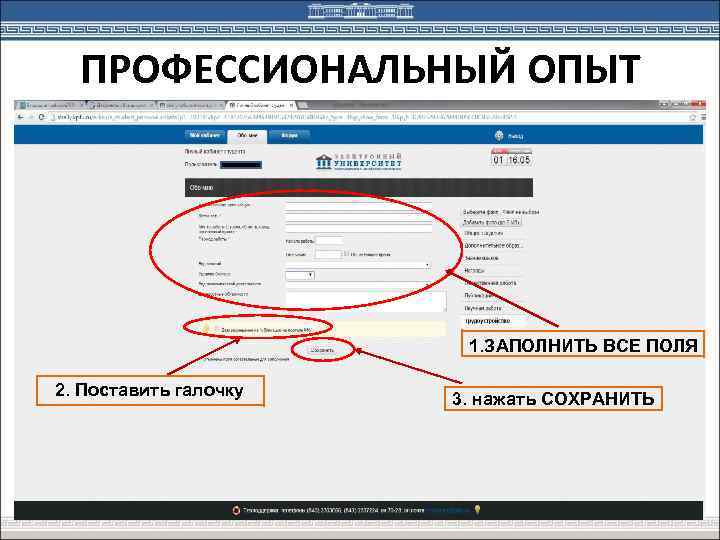
Task: Open Научная работа in the side menu
Action: coord(483,309)
